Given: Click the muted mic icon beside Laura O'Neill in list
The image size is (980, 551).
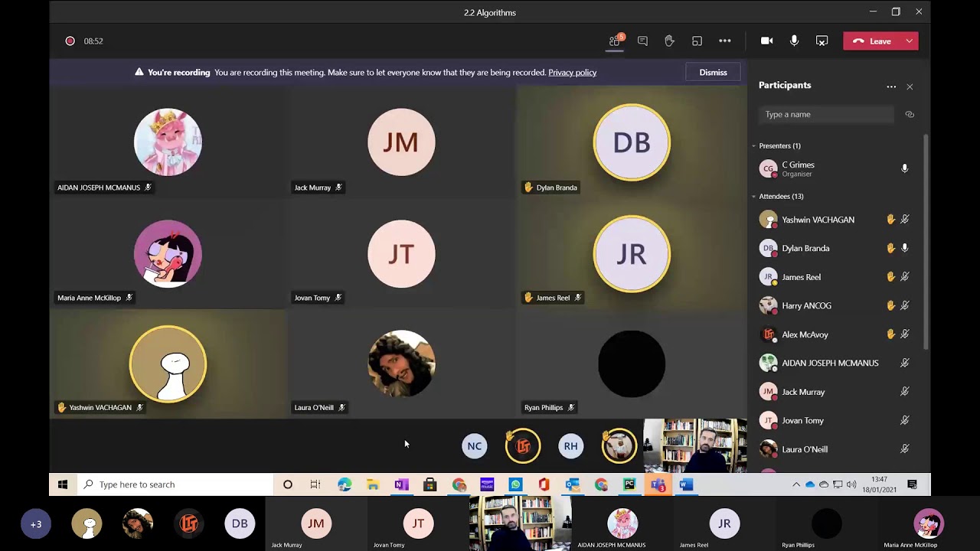Looking at the screenshot, I should point(904,449).
